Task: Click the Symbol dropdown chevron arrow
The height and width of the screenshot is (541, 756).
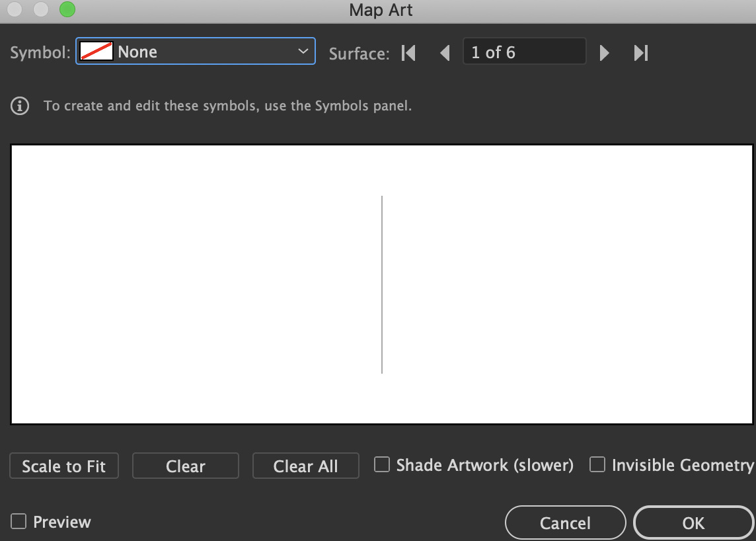Action: 303,52
